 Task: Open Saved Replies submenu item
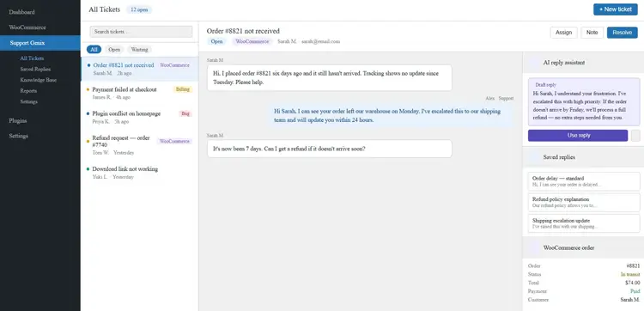tap(35, 70)
